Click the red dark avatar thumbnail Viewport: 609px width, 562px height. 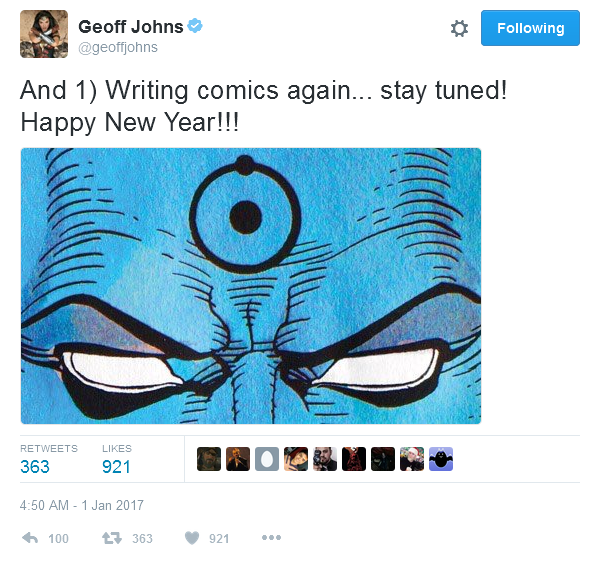click(x=354, y=459)
